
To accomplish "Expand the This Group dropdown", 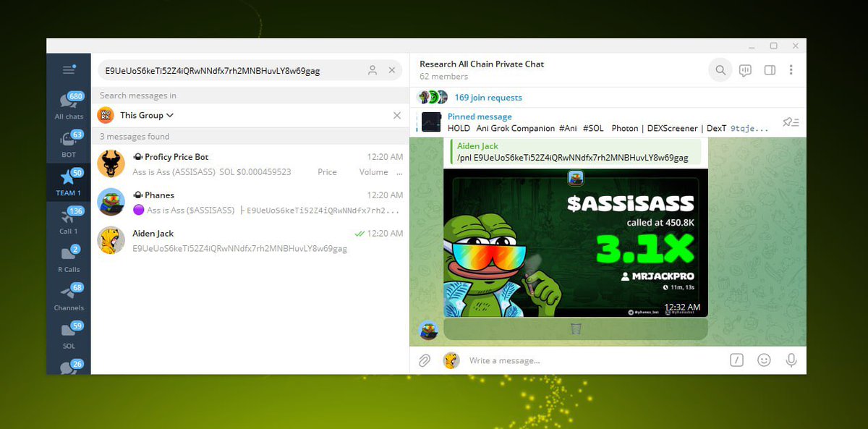I will (147, 115).
